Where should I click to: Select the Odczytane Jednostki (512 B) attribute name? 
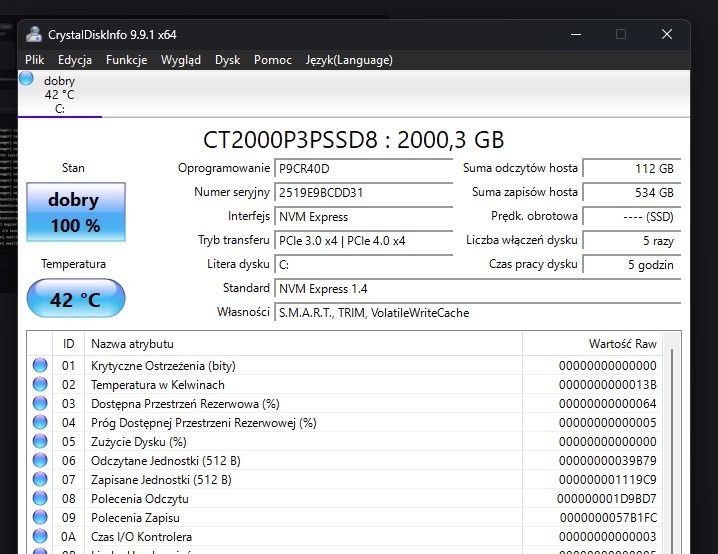click(166, 461)
